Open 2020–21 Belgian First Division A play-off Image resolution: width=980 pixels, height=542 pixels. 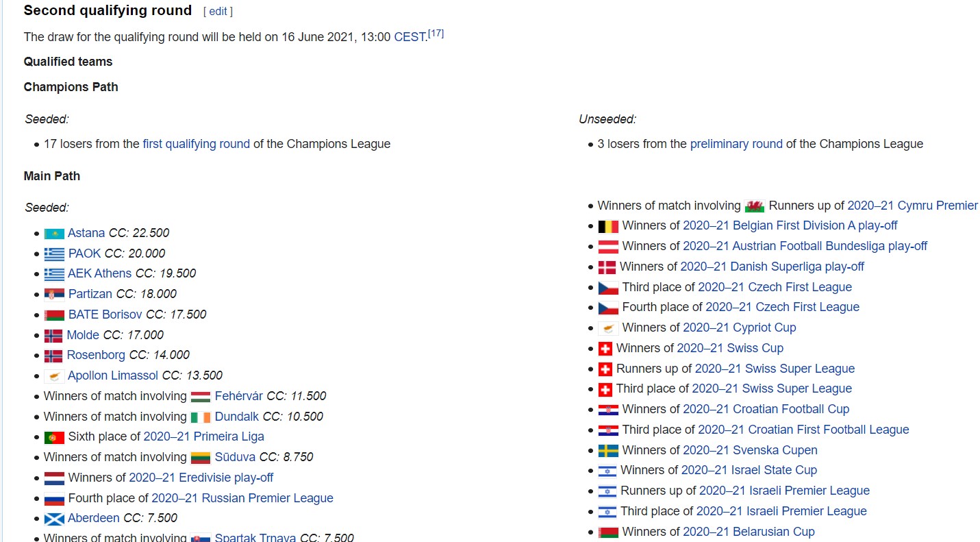coord(790,225)
